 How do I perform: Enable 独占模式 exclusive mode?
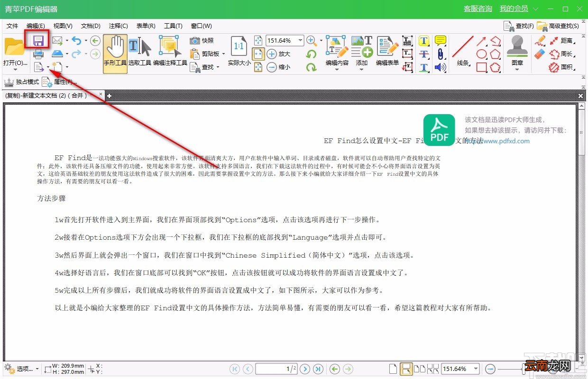click(22, 82)
